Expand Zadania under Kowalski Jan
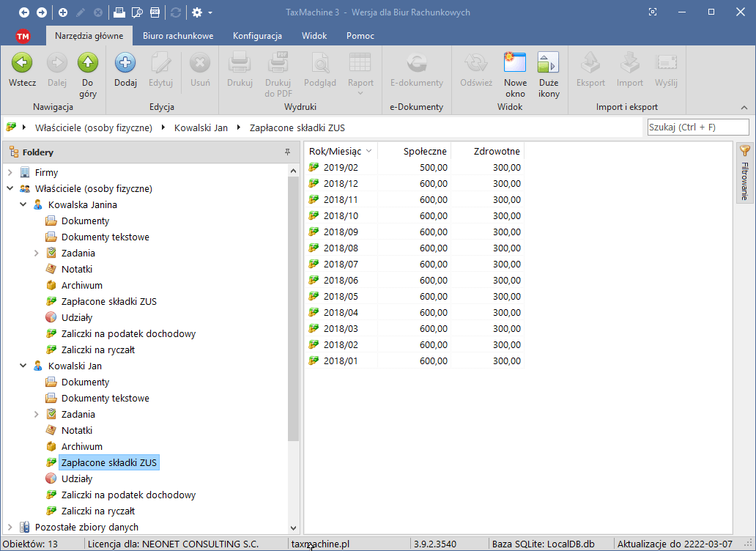Image resolution: width=756 pixels, height=551 pixels. 37,415
